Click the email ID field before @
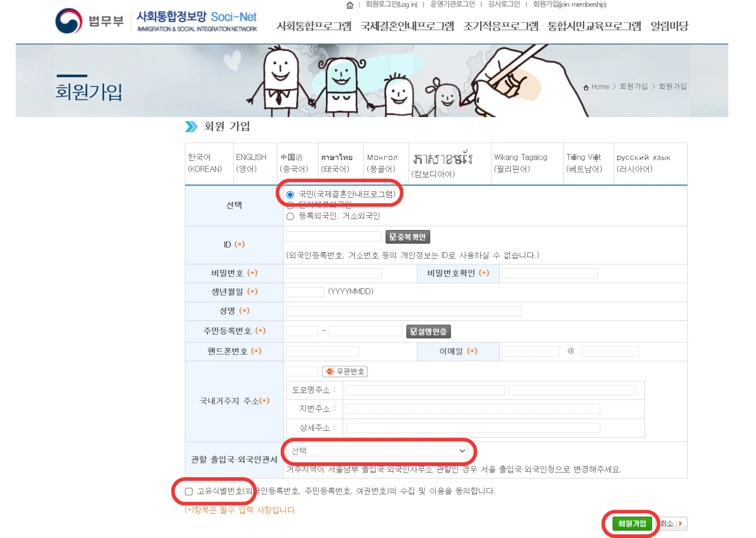This screenshot has width=756, height=538. pos(531,351)
